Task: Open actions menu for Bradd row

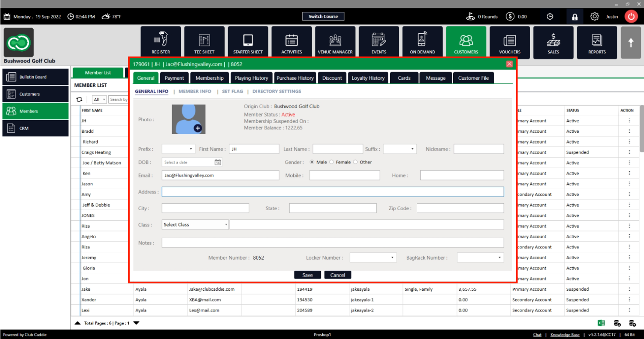Action: tap(629, 131)
